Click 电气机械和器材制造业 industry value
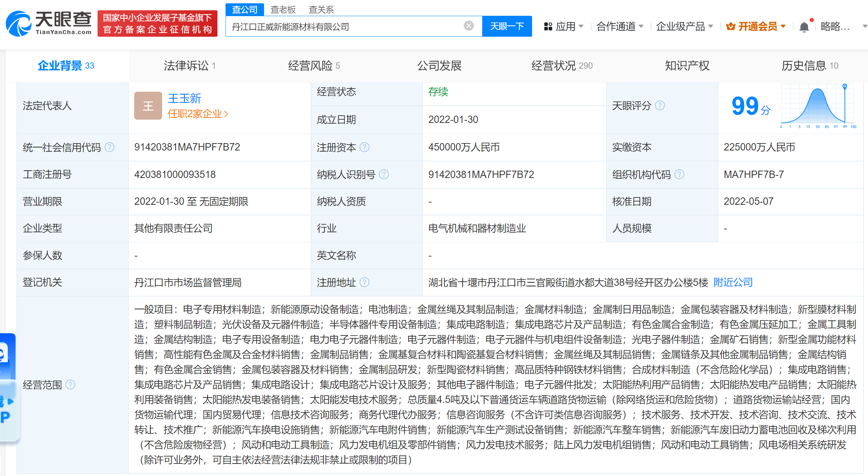 (x=477, y=228)
